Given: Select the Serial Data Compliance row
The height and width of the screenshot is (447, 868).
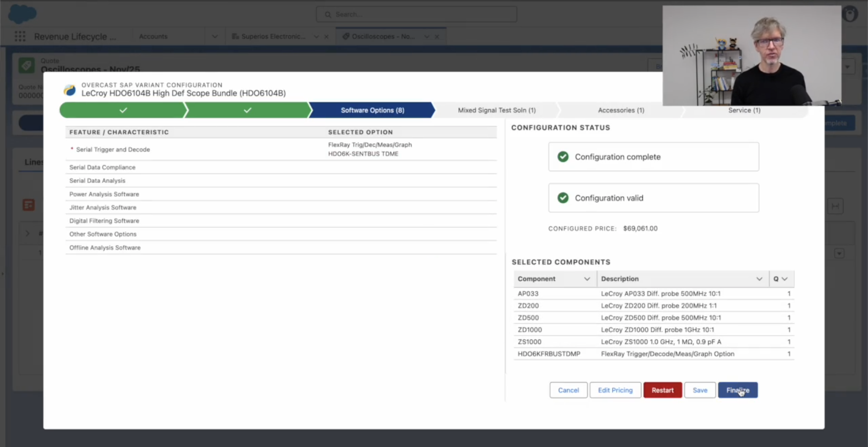Looking at the screenshot, I should (281, 167).
